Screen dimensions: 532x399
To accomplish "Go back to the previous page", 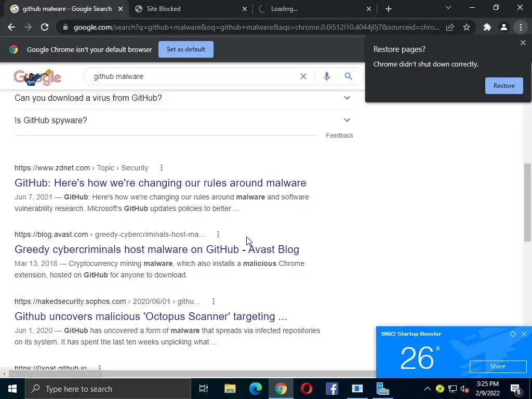I will click(11, 27).
